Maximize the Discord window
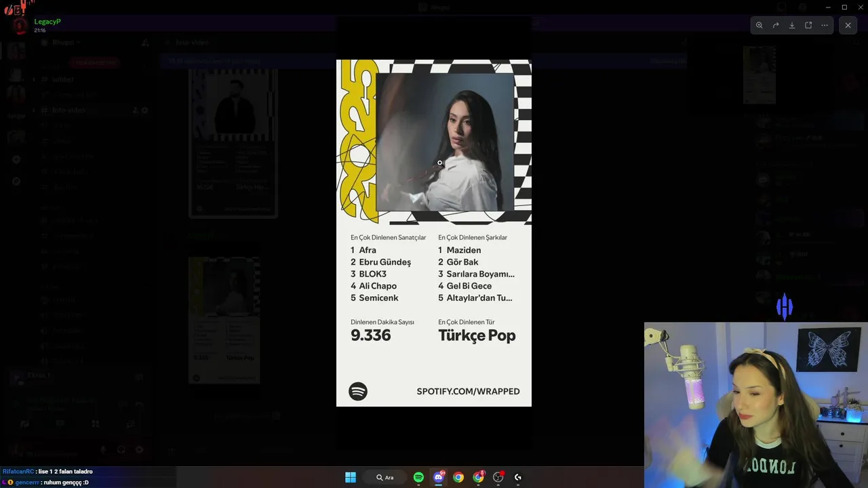 (x=844, y=7)
